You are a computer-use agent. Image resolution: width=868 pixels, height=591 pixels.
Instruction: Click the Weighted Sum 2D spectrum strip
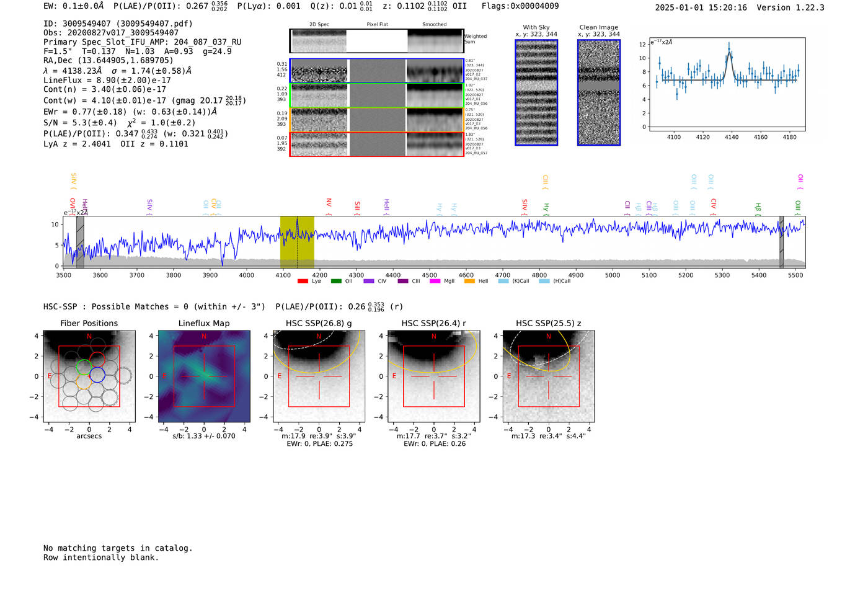coord(376,41)
